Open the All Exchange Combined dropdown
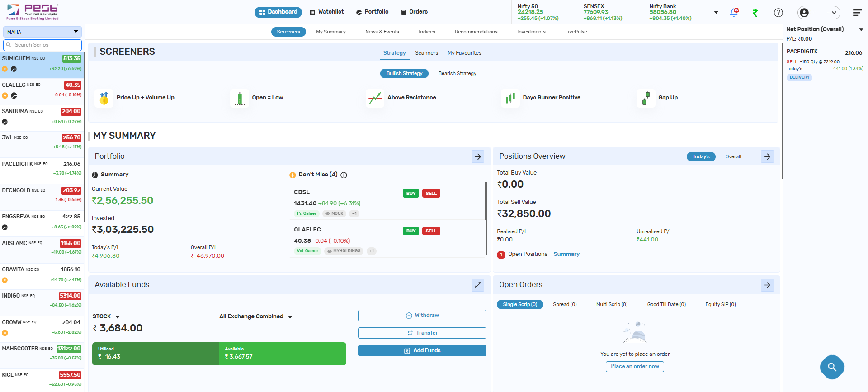Screen dimensions: 868x392 click(256, 316)
